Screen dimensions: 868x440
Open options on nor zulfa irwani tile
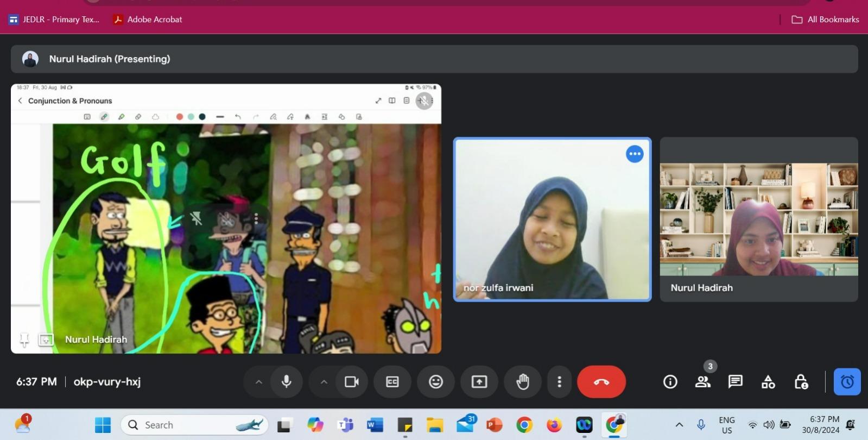635,154
